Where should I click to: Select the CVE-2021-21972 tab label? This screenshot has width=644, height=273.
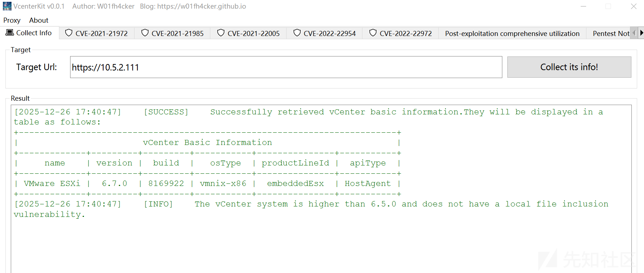tap(101, 33)
